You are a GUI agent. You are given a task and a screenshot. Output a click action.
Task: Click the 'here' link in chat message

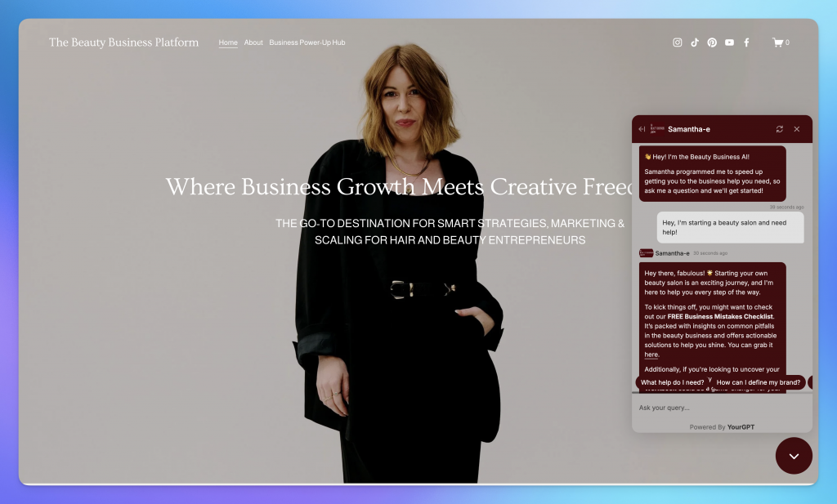(x=651, y=355)
